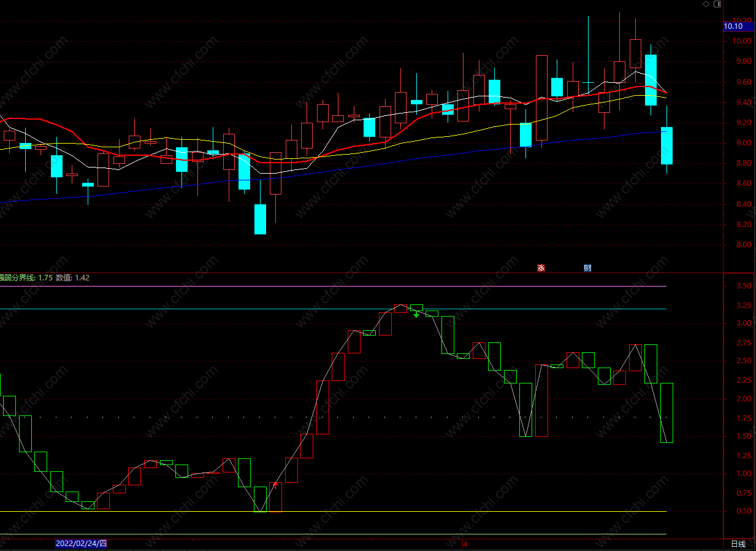The width and height of the screenshot is (756, 551).
Task: Click the red up arrow signal marker
Action: pos(275,485)
